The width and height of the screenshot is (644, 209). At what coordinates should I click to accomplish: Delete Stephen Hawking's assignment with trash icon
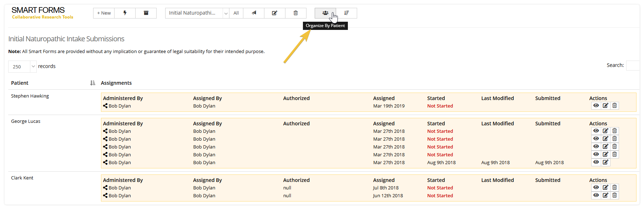point(614,106)
